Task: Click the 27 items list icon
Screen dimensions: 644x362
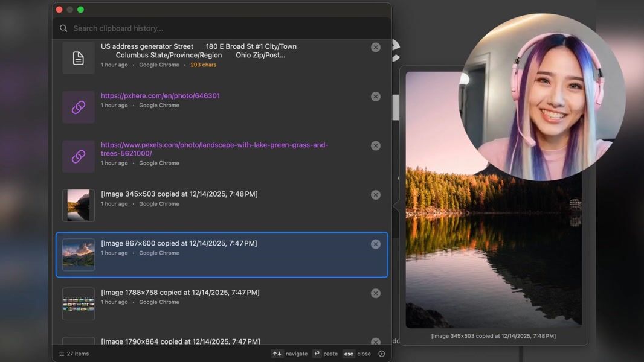Action: click(x=61, y=354)
